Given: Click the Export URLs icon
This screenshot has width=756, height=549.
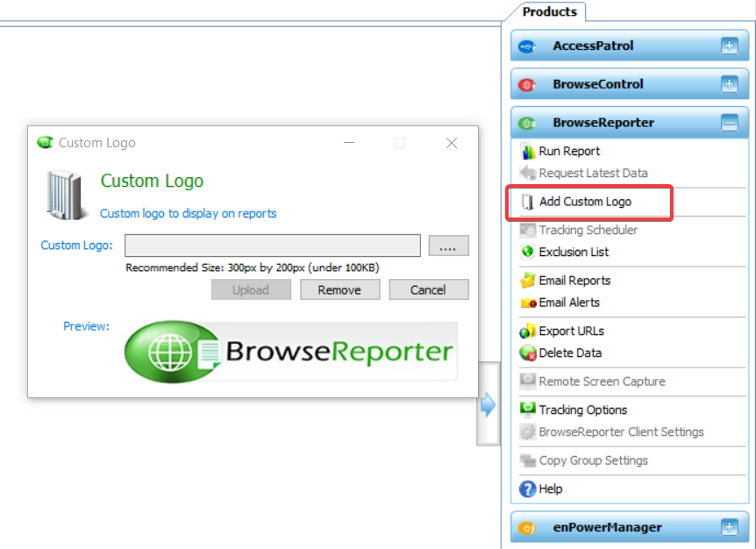Looking at the screenshot, I should 527,332.
